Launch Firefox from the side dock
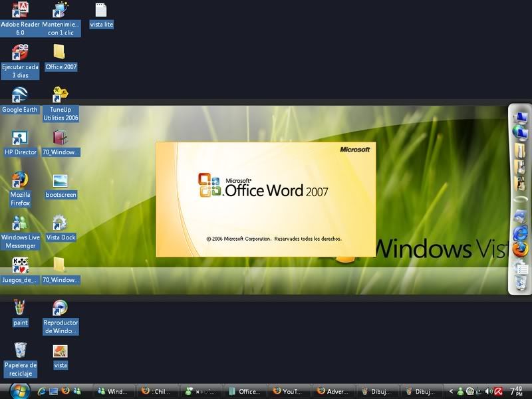The height and width of the screenshot is (399, 532). tap(520, 250)
